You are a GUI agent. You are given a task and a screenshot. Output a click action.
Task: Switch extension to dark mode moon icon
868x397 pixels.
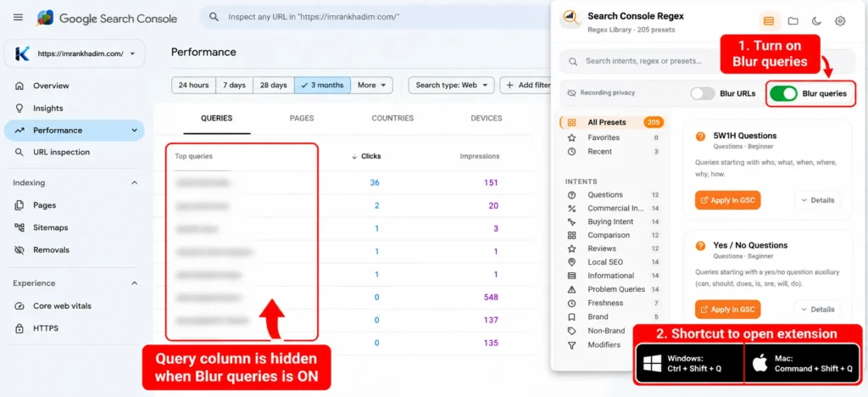816,21
